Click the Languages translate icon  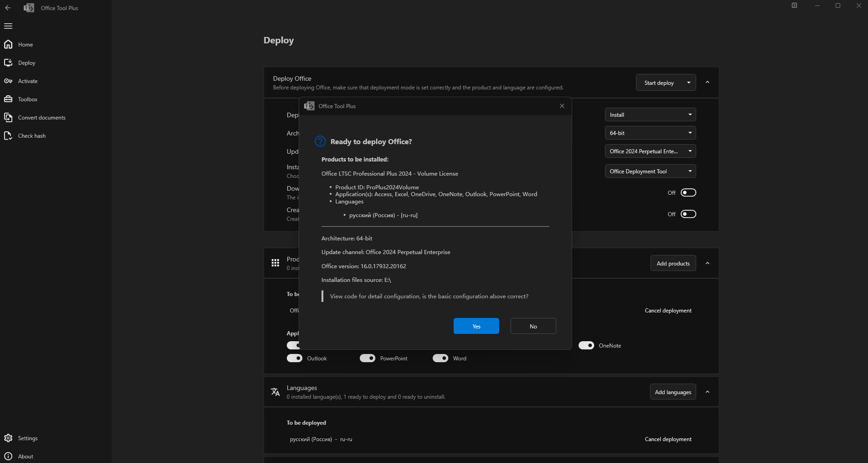point(275,392)
